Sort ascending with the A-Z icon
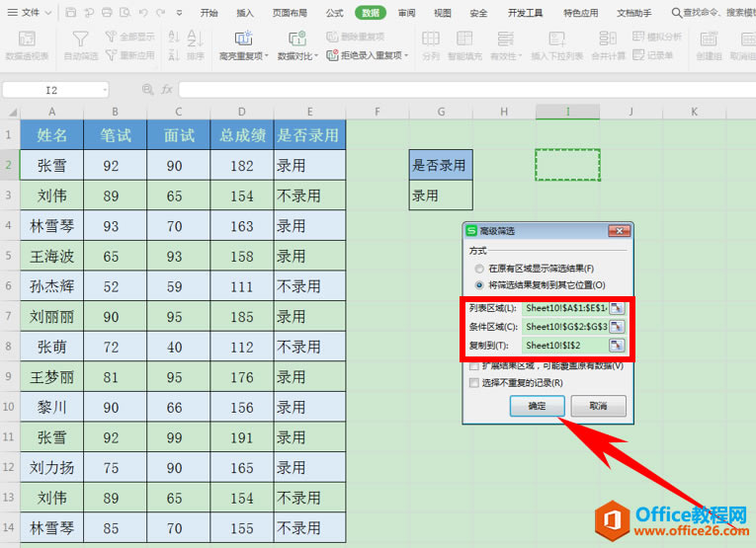 174,37
